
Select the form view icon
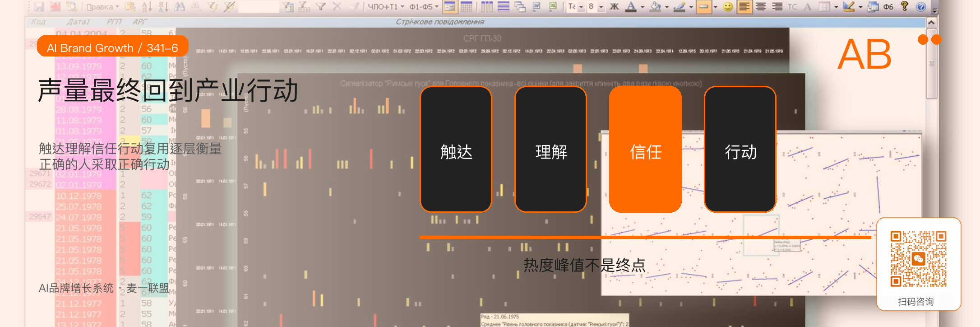[x=449, y=7]
